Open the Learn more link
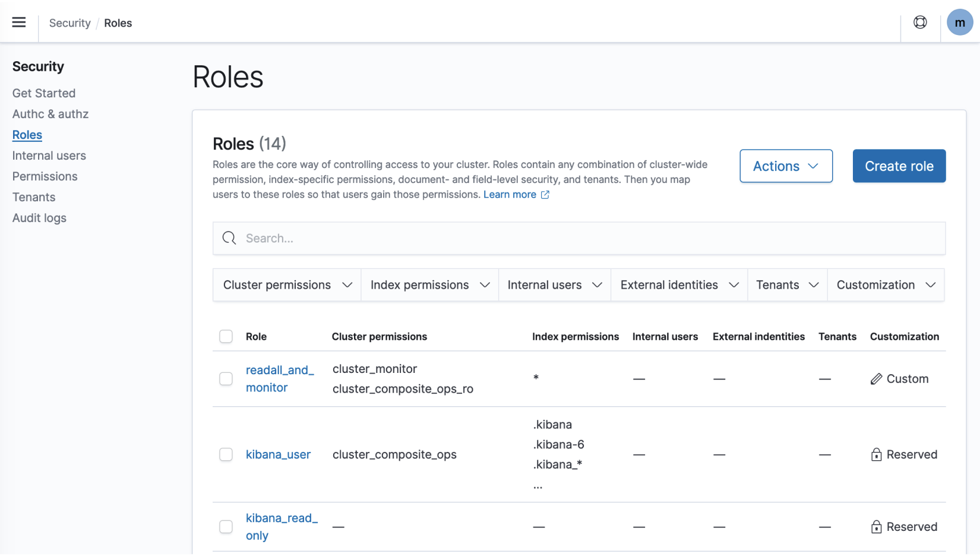 coord(510,194)
